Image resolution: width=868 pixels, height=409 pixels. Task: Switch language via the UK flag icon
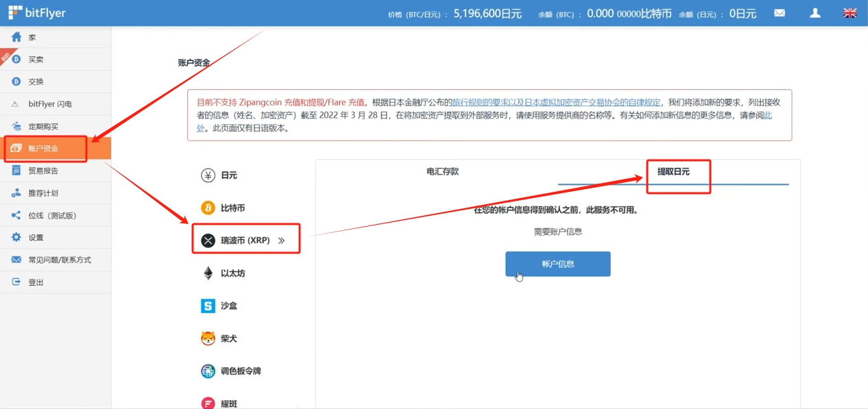click(x=850, y=13)
